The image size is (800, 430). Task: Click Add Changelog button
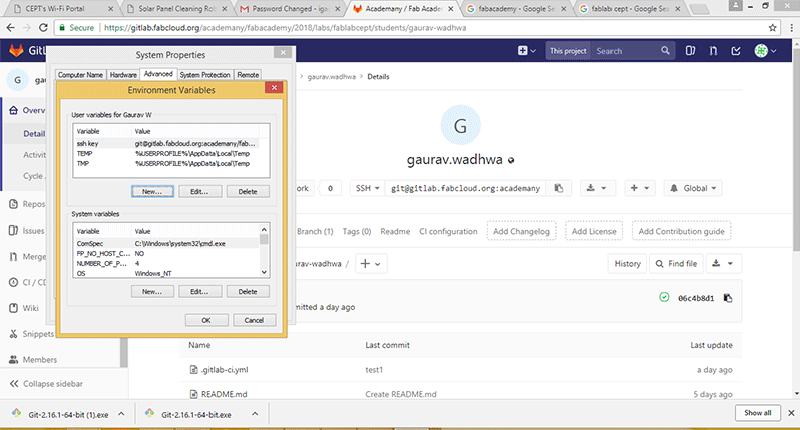click(x=521, y=231)
